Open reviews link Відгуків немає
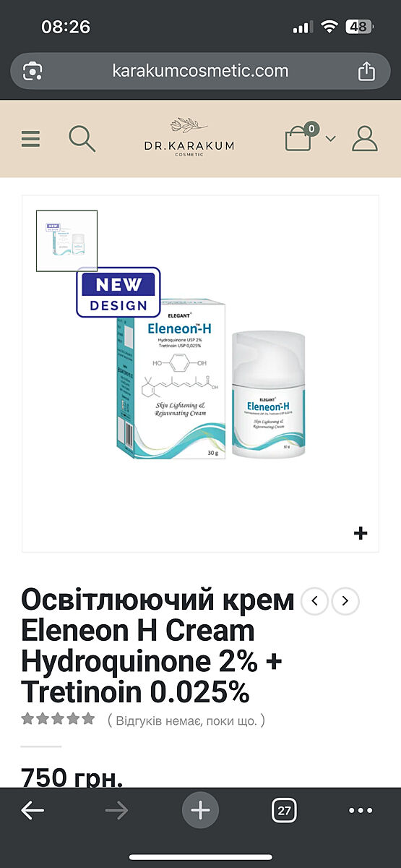The image size is (401, 868). pyautogui.click(x=186, y=720)
